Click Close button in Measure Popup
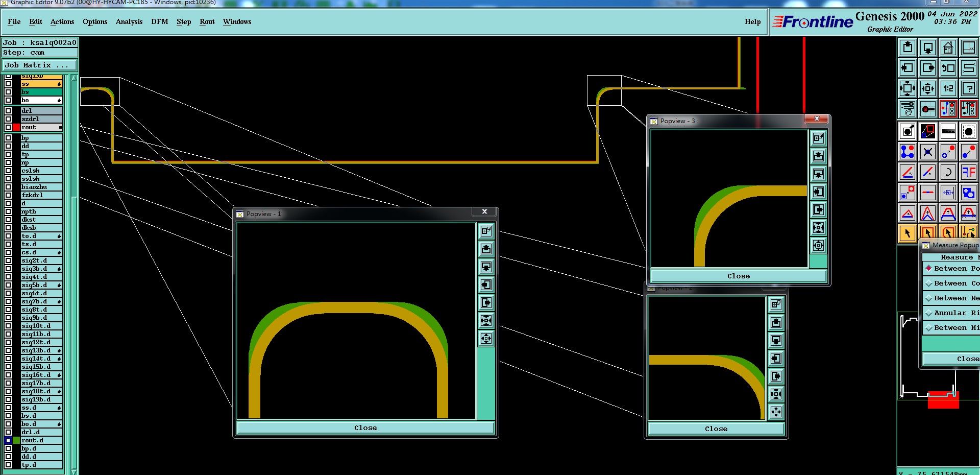Viewport: 980px width, 475px height. (x=951, y=359)
